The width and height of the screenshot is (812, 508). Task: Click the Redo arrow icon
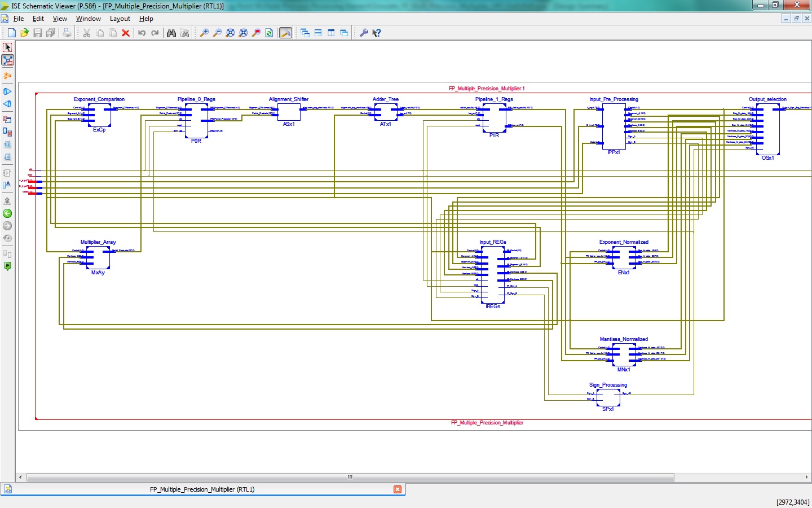click(155, 33)
